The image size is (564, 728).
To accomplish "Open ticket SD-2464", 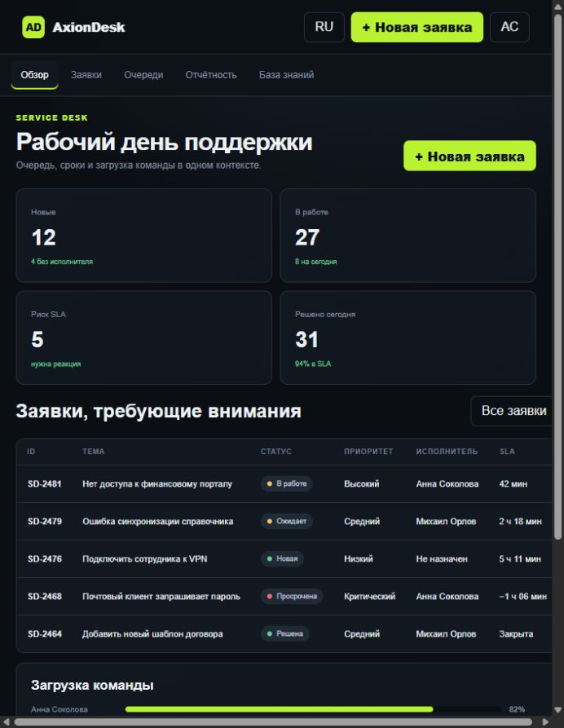I will (45, 634).
